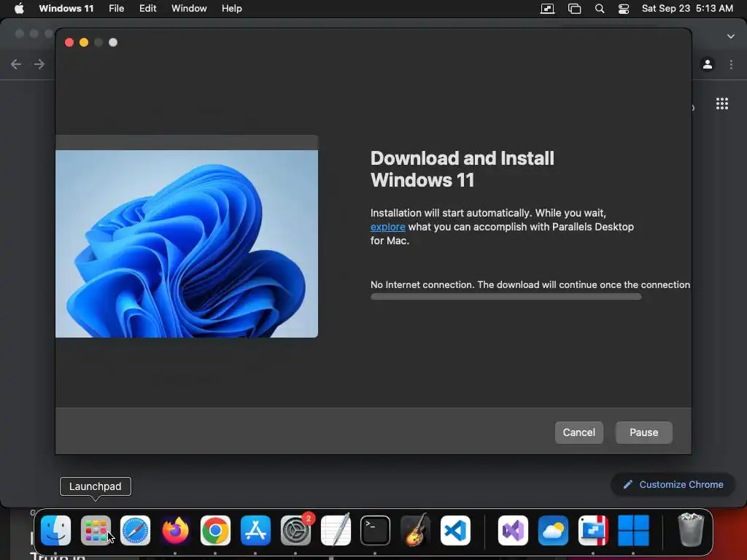Open Chrome profile avatar icon
Viewport: 747px width, 560px height.
[x=708, y=64]
